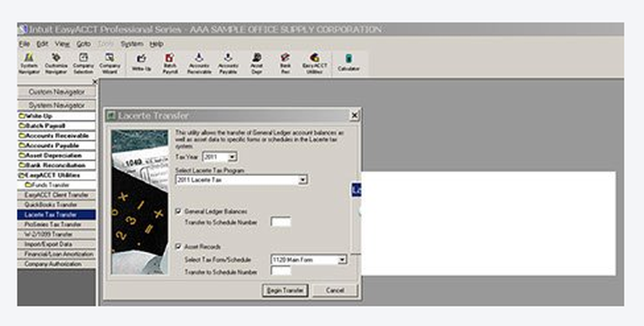Close the Lacerte Transfer dialog
Image resolution: width=644 pixels, height=326 pixels.
pos(354,115)
